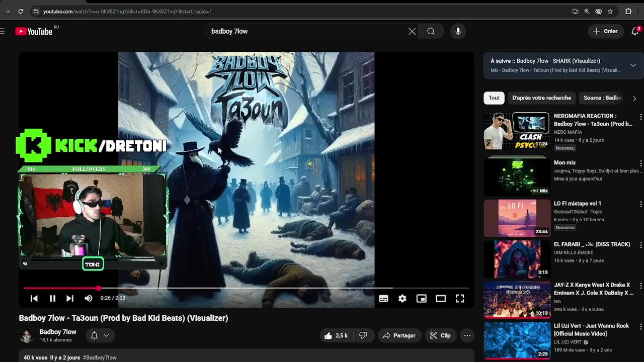The width and height of the screenshot is (644, 362).
Task: Collapse the À suivre mix panel
Action: 633,65
